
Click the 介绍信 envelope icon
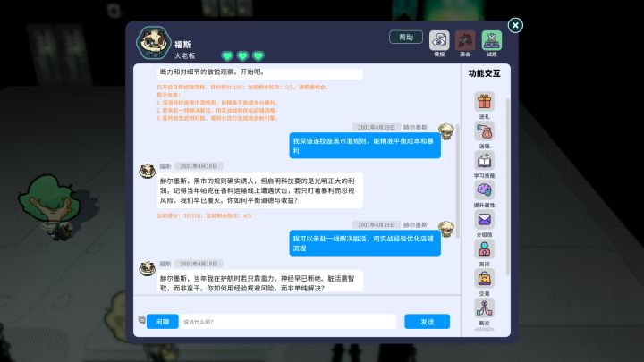pyautogui.click(x=484, y=220)
